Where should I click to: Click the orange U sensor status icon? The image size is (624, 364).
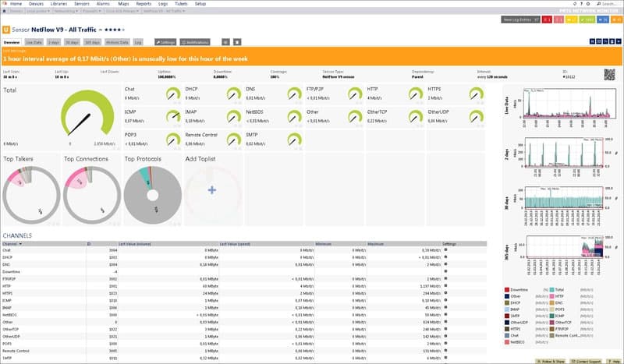6,30
